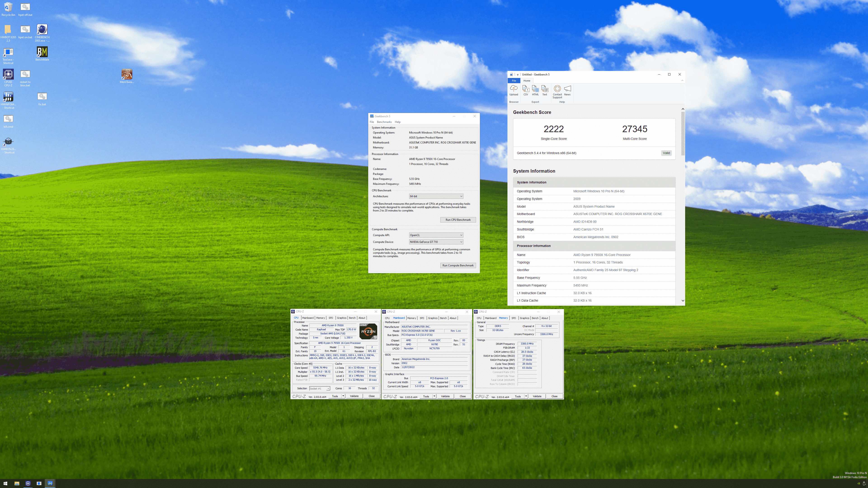The width and height of the screenshot is (868, 488).
Task: Click the Ryzen 9 logo in CPU-Z
Action: [x=368, y=331]
